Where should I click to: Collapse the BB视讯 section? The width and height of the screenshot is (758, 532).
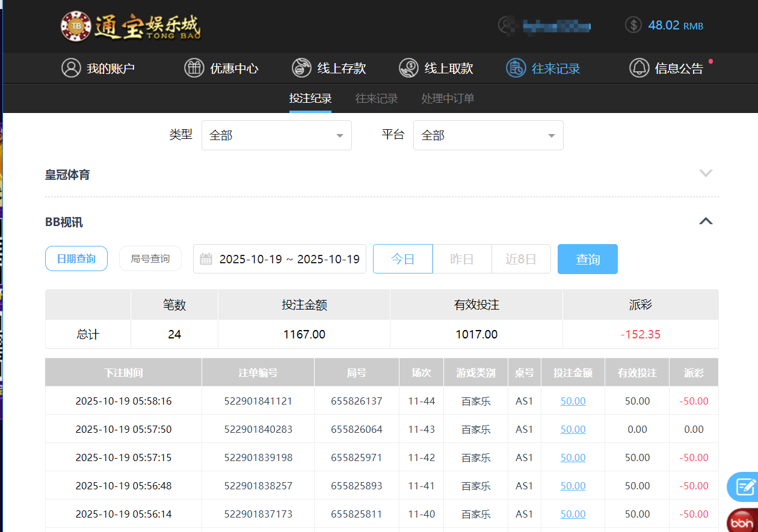pos(705,221)
